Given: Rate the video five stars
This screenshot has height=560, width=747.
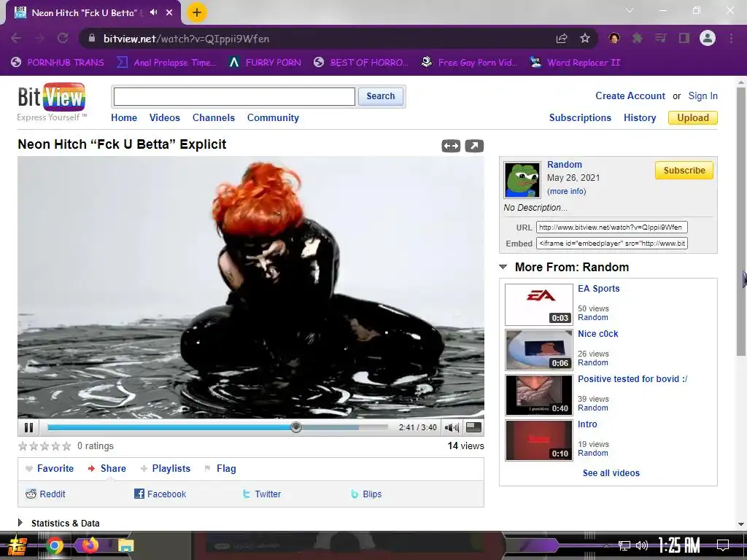Looking at the screenshot, I should point(66,446).
